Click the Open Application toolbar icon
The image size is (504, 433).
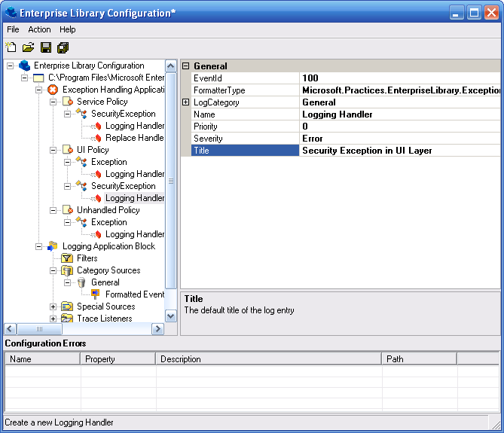[28, 47]
